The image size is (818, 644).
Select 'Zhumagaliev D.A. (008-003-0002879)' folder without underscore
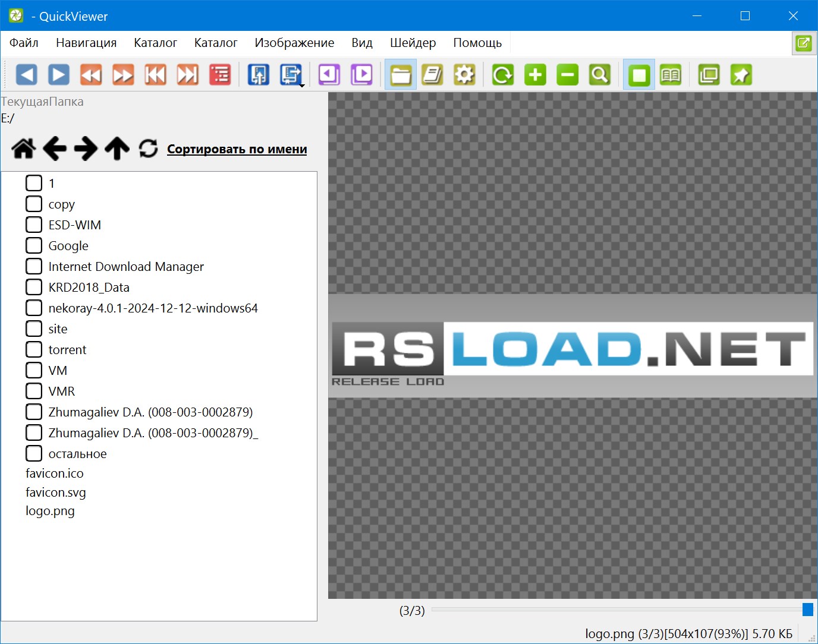pyautogui.click(x=151, y=412)
